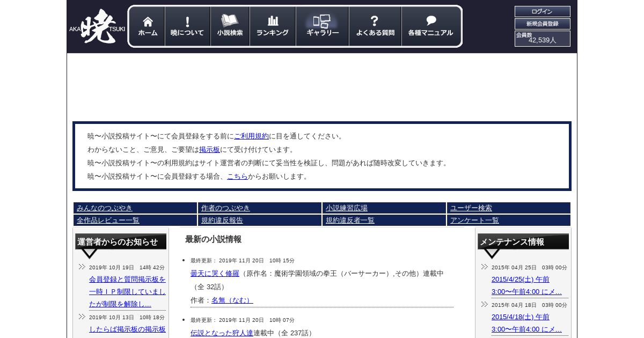
Task: Click arrow bullet beside 2019年 10月 19日 news
Action: coord(82,267)
